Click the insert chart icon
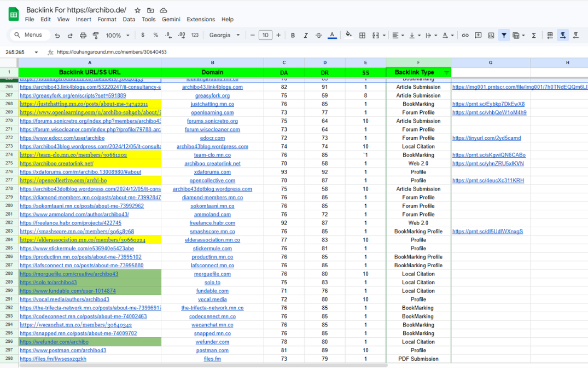588x368 pixels. (x=491, y=36)
